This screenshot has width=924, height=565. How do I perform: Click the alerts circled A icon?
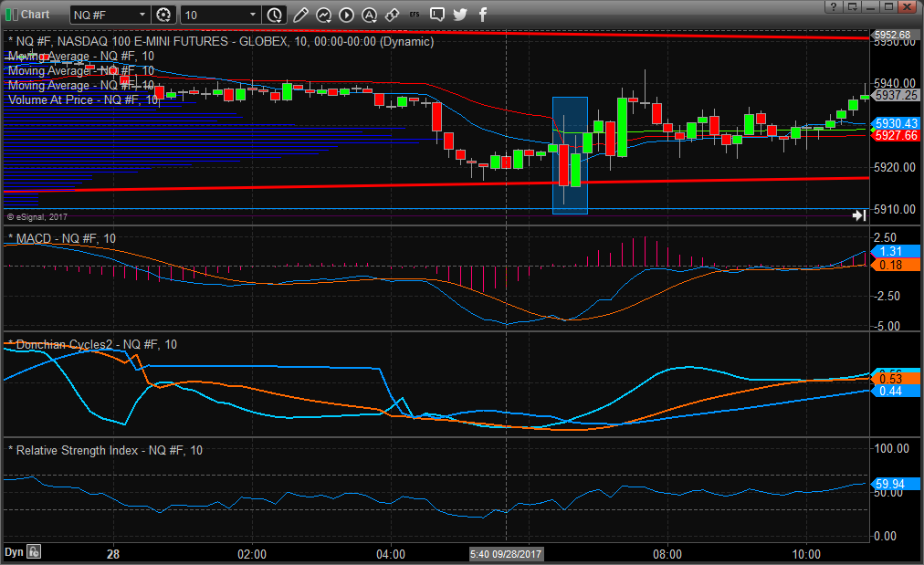point(369,15)
